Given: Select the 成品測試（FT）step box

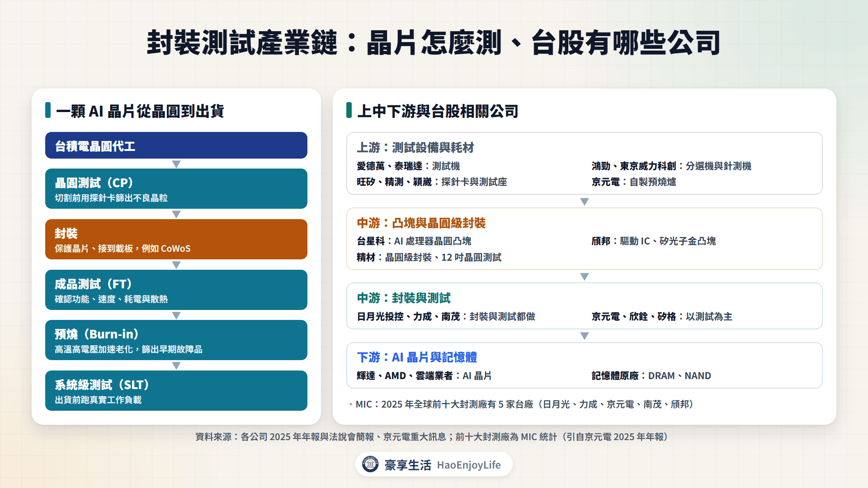Looking at the screenshot, I should [x=176, y=290].
